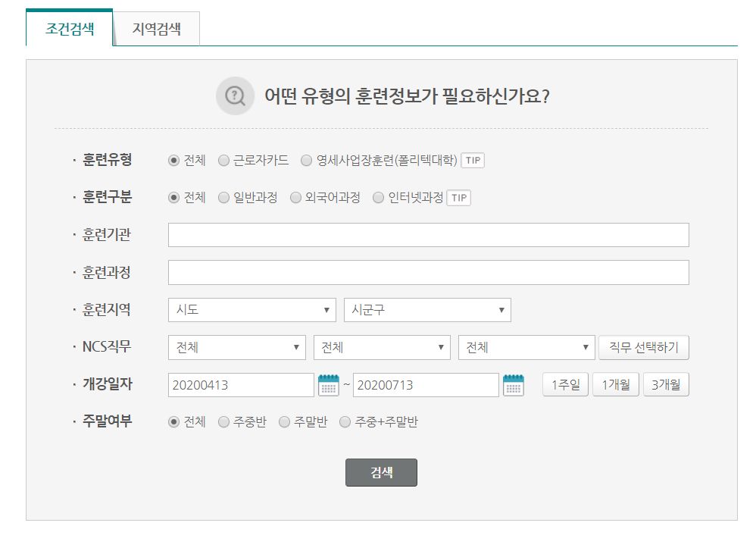
Task: Click the magnifier question icon in header
Action: [x=235, y=95]
